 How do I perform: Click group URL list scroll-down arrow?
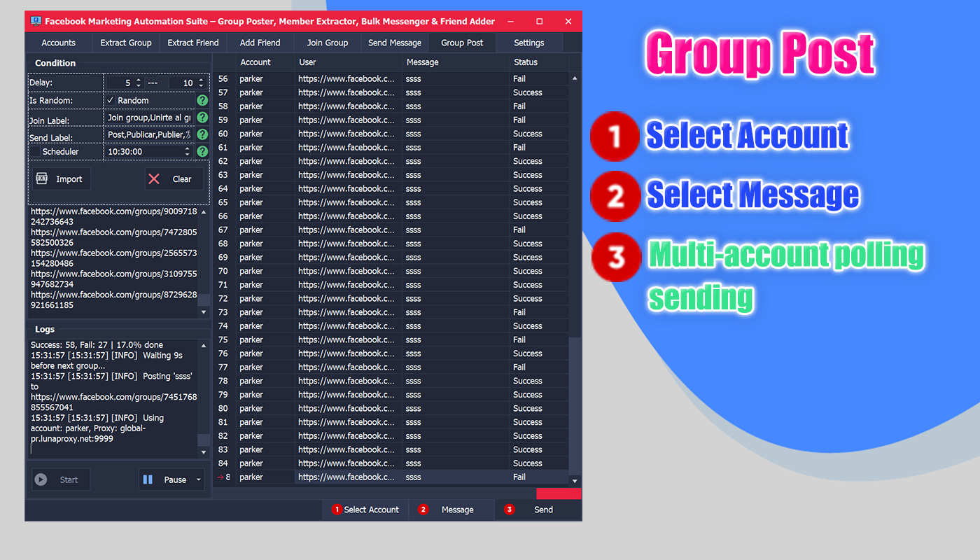(204, 312)
